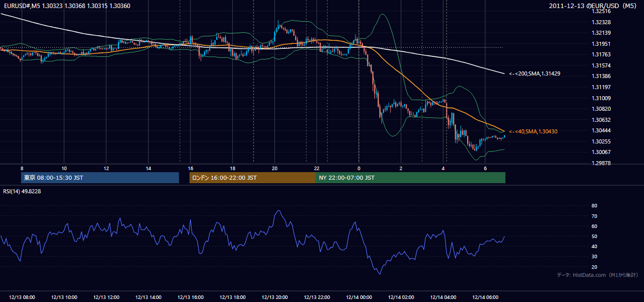Click the 12/14 04:00 time axis label
Viewport: 644px width, 302px height.
coord(443,297)
